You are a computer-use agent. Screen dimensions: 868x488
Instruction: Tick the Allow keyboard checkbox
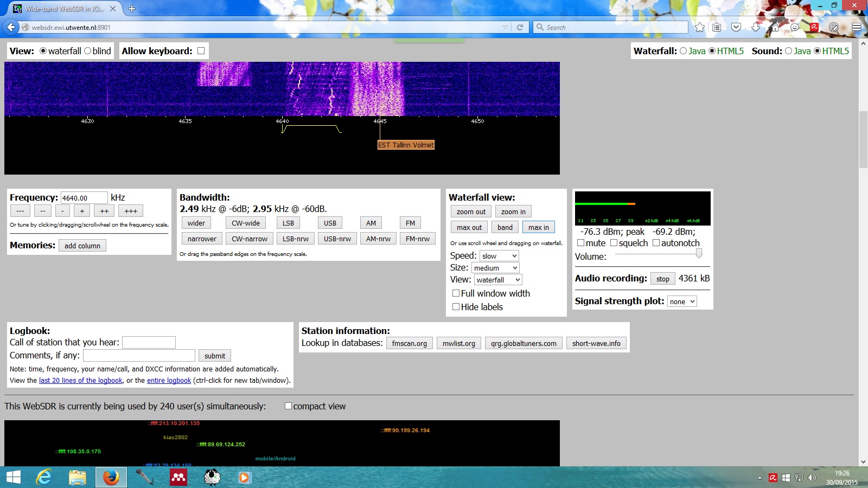coord(201,51)
